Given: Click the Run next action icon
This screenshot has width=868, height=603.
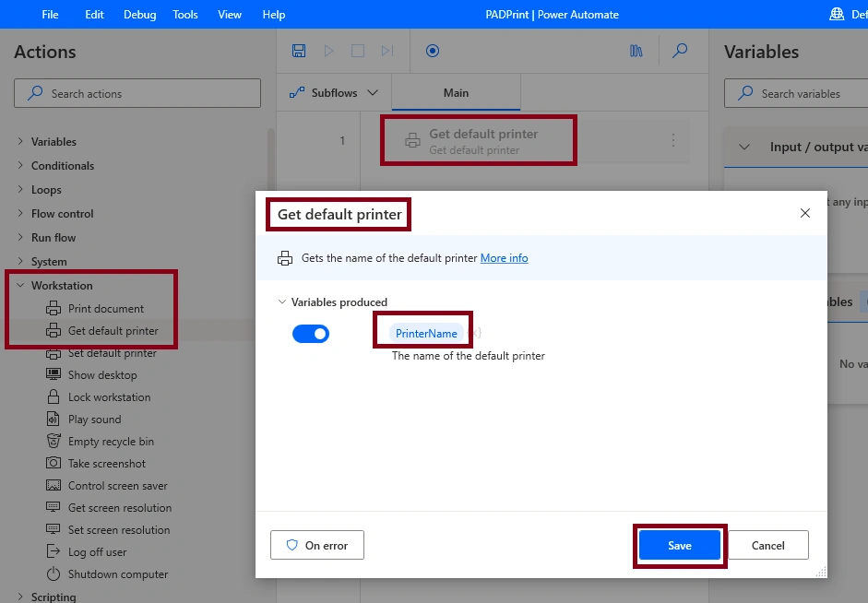Looking at the screenshot, I should (387, 51).
